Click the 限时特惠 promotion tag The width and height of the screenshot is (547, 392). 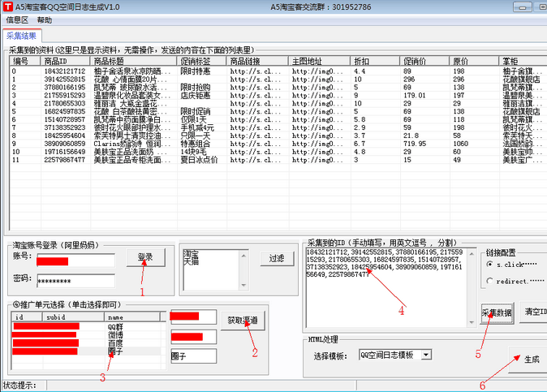pos(196,71)
